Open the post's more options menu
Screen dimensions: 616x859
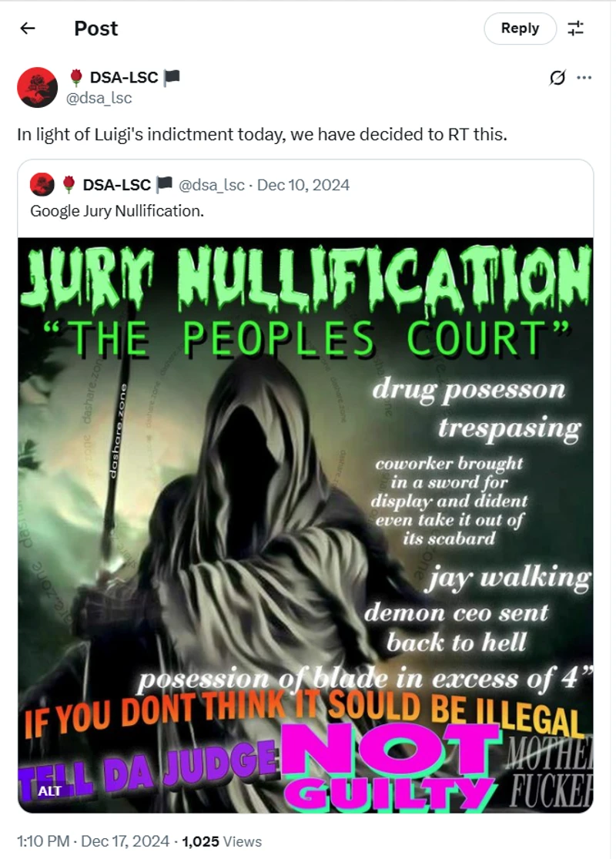click(584, 78)
